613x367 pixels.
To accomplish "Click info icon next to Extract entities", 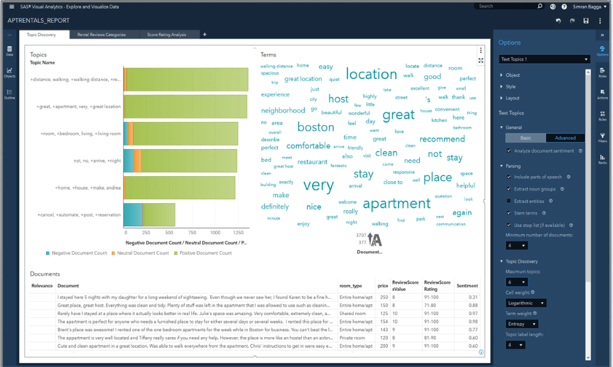I will [550, 201].
